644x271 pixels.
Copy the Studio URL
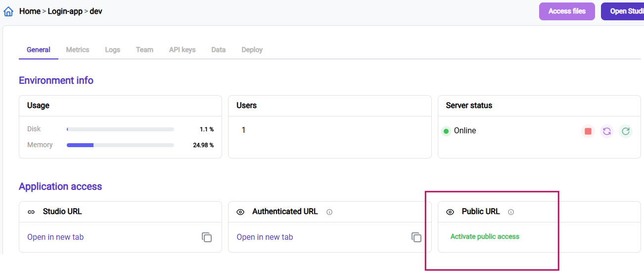[x=207, y=237]
